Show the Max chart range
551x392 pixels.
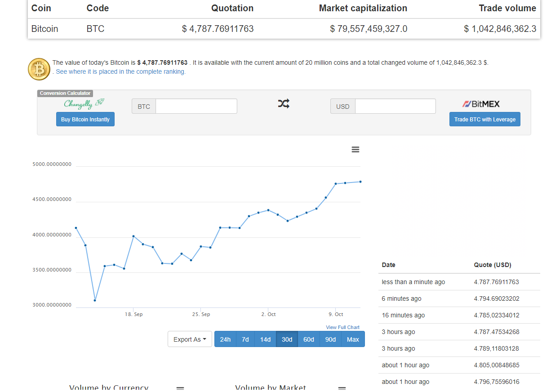pos(353,339)
